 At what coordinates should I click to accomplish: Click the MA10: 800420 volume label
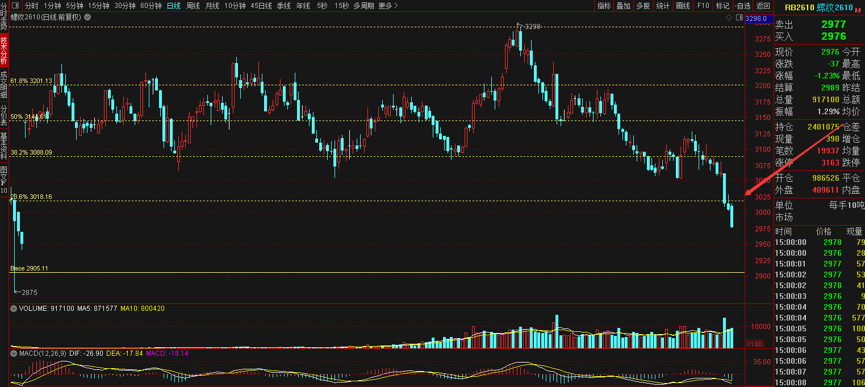coord(142,309)
